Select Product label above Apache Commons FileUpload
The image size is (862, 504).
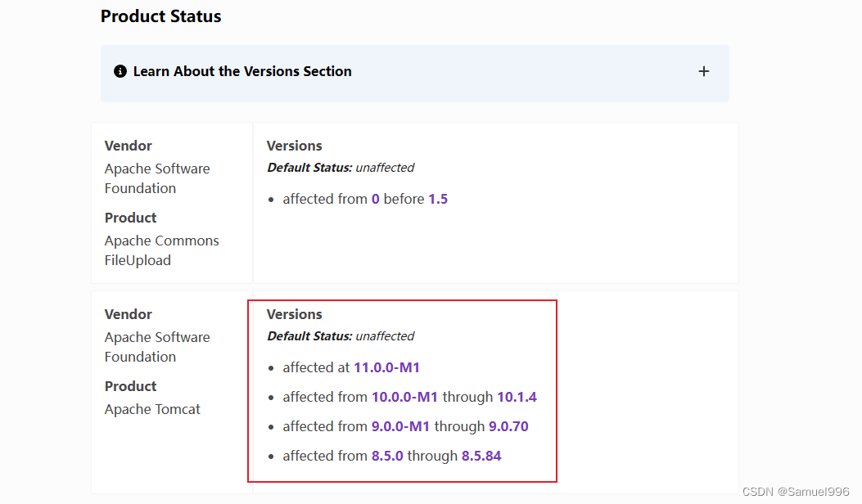(x=131, y=218)
